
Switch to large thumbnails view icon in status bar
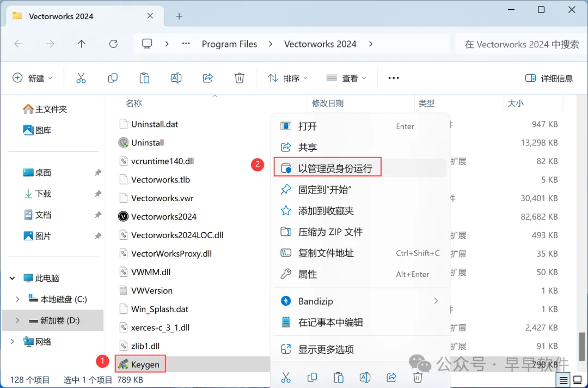(578, 380)
